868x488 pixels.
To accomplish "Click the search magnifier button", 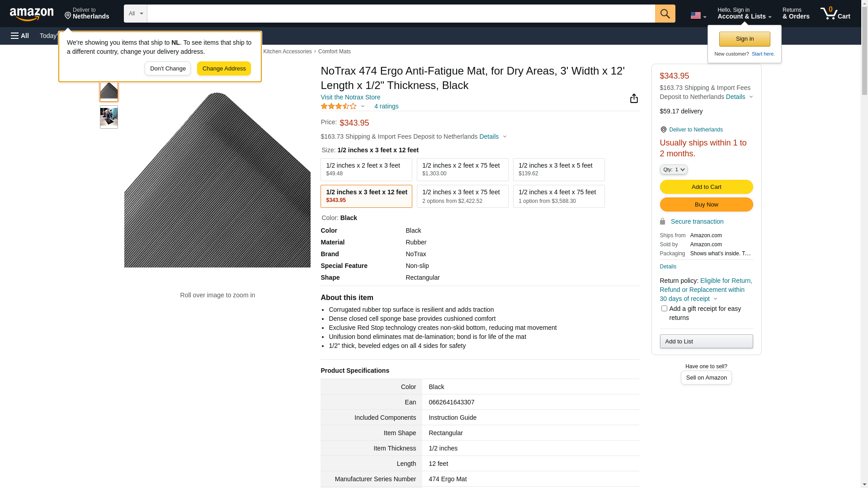I will tap(665, 14).
